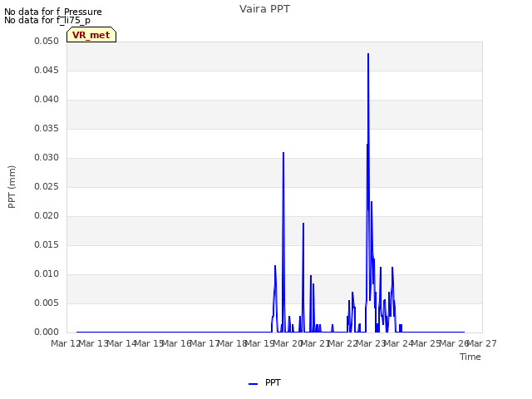Click the 0.040 y-axis tick label
Screen dimensions: 532x399
[47, 100]
